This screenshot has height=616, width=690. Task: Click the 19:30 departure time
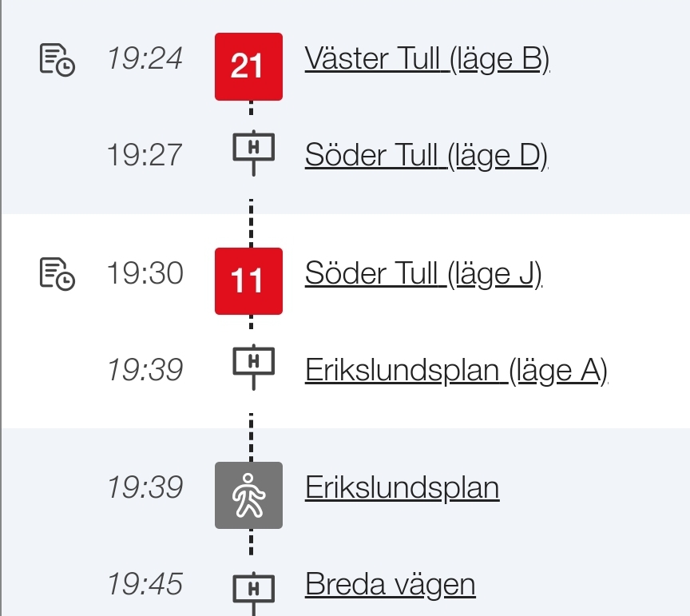click(x=145, y=273)
